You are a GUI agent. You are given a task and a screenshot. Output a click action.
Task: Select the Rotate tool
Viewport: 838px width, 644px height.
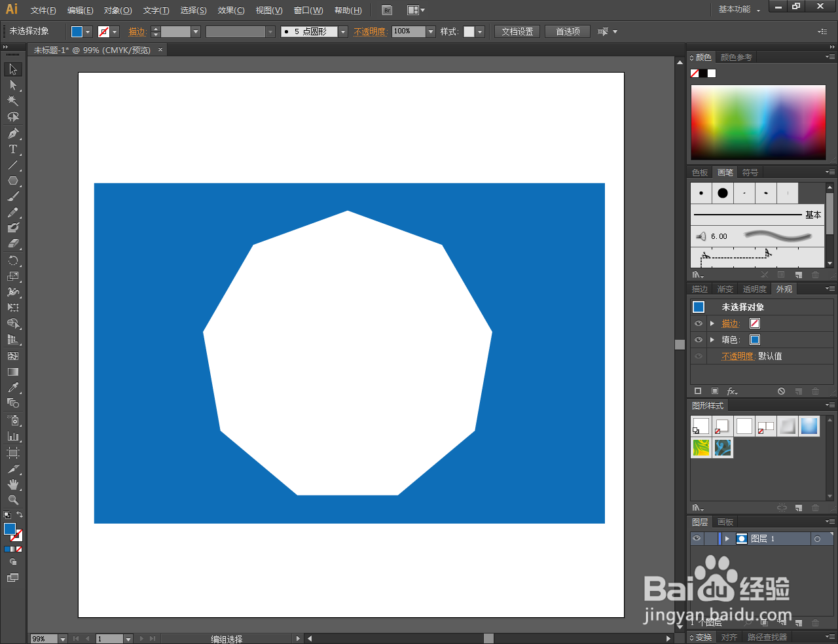click(x=12, y=260)
